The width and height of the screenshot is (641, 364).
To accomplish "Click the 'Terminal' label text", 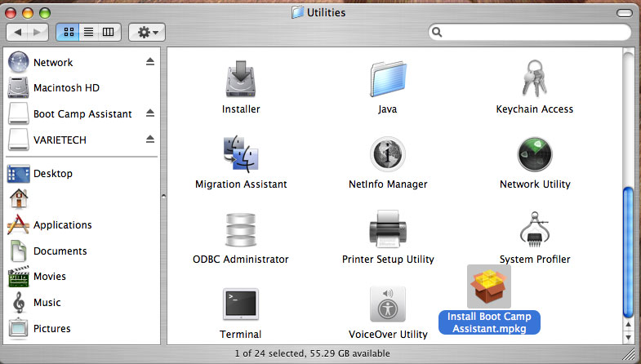I will coord(241,335).
